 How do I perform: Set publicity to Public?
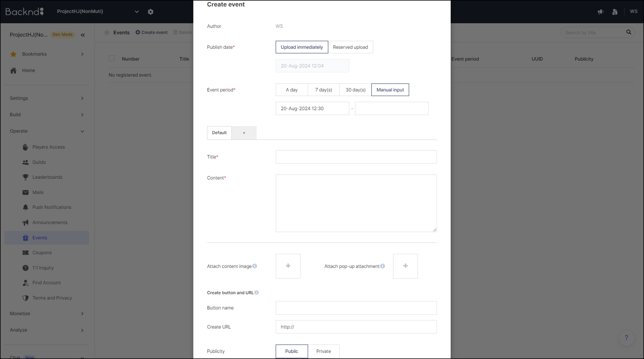point(292,351)
